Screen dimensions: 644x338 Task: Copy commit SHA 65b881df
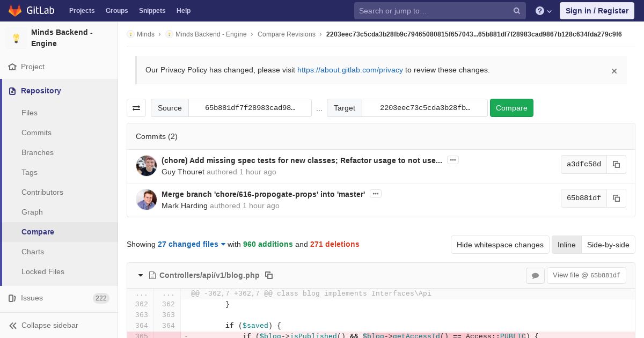[x=616, y=198]
